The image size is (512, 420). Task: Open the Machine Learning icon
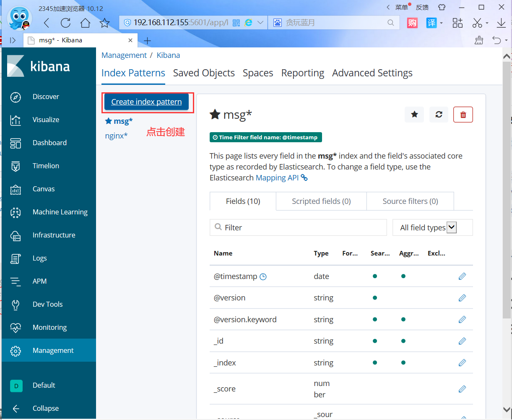coord(16,212)
